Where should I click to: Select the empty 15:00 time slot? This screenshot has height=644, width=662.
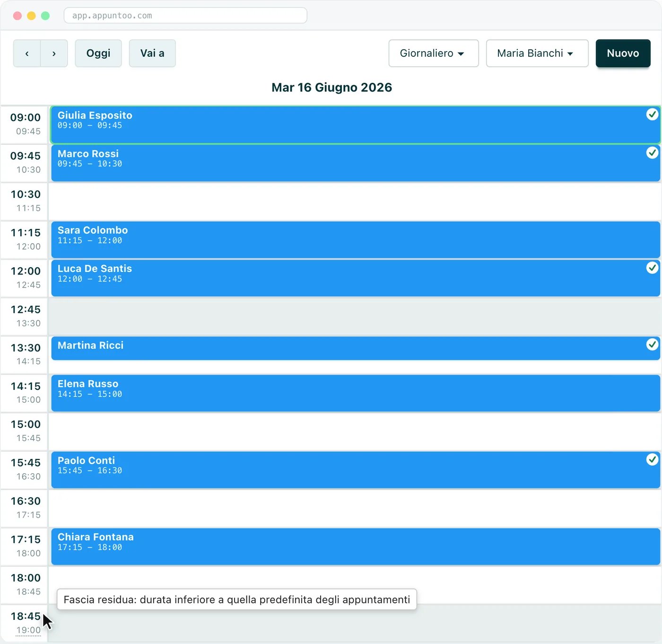355,432
